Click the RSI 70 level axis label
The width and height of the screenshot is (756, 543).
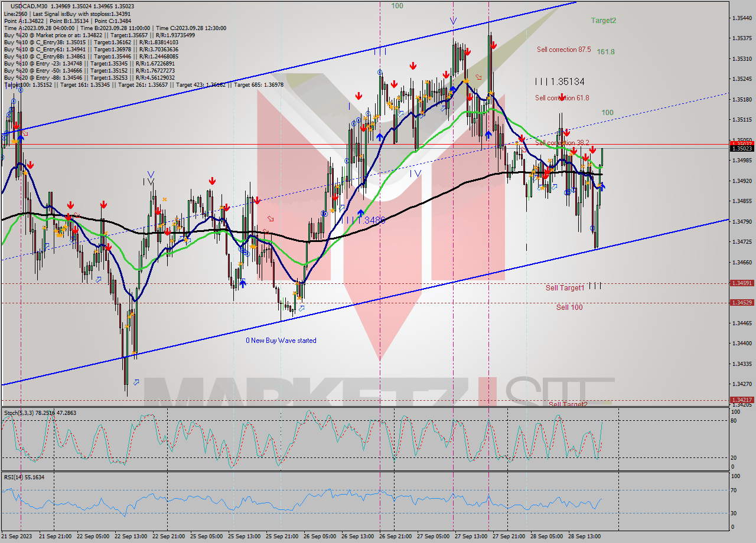[x=734, y=490]
